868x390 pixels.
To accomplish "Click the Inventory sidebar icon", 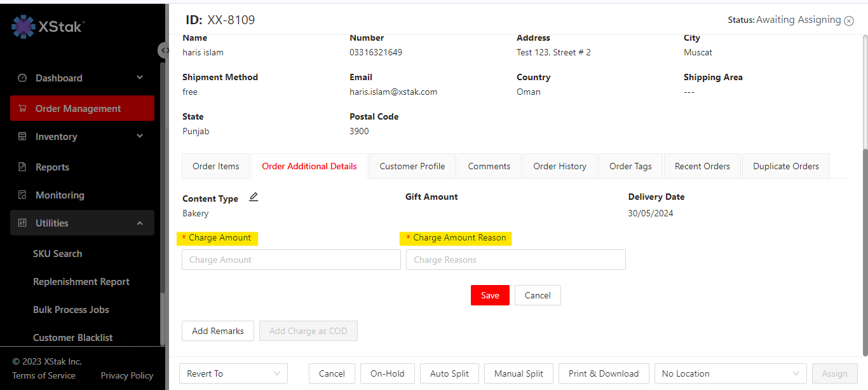I will [22, 137].
